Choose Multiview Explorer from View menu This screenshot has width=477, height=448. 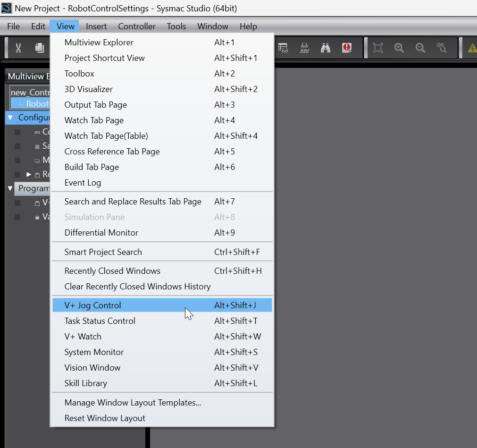tap(162, 42)
